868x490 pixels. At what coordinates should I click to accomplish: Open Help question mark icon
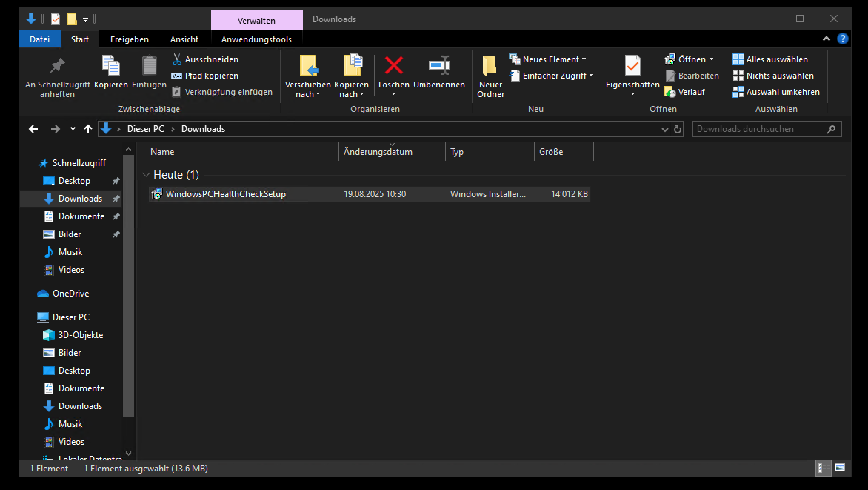(x=843, y=39)
